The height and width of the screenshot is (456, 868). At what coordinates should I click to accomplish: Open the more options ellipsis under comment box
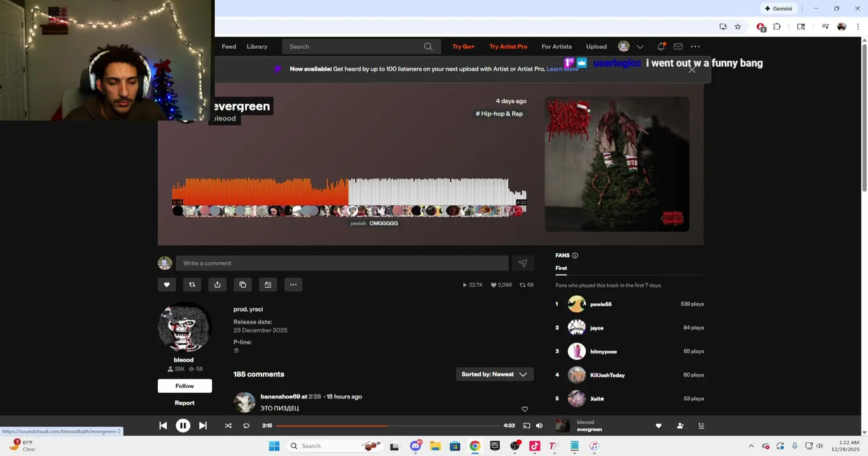(293, 284)
